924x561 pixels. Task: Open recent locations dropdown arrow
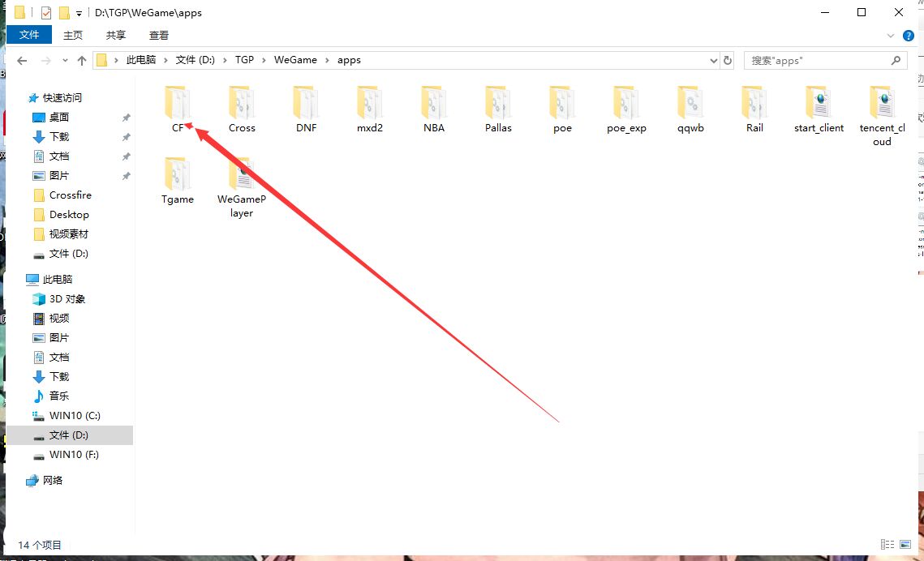pyautogui.click(x=65, y=60)
